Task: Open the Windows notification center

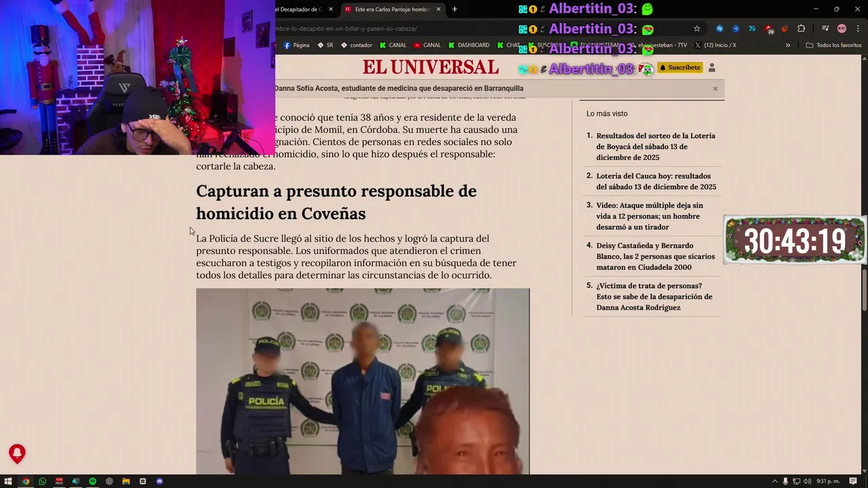Action: [853, 481]
